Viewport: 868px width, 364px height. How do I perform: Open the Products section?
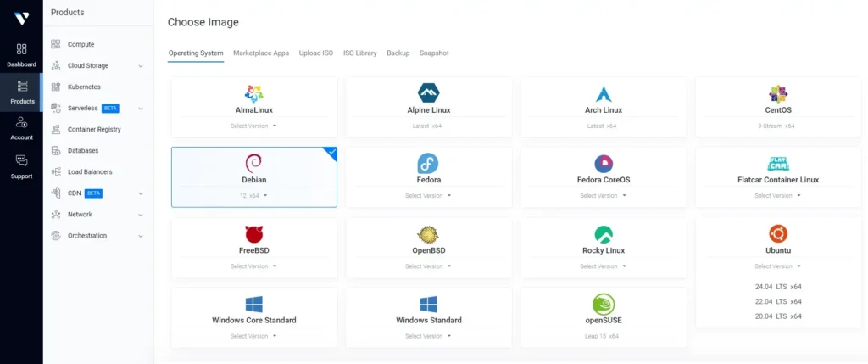click(x=21, y=92)
